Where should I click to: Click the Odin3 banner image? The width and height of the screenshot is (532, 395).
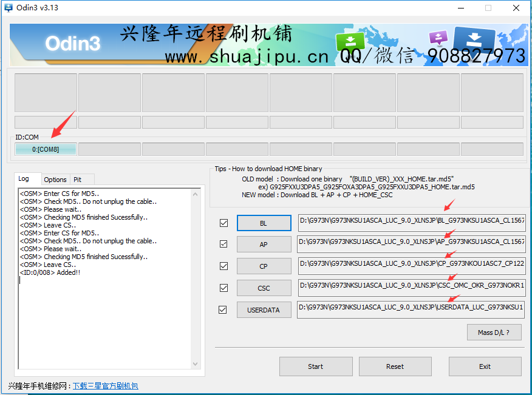268,45
